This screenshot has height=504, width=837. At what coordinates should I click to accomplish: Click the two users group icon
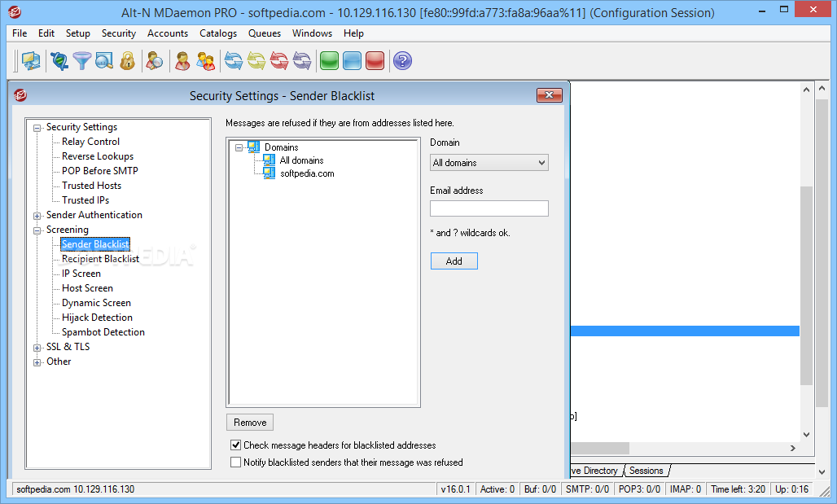[205, 61]
